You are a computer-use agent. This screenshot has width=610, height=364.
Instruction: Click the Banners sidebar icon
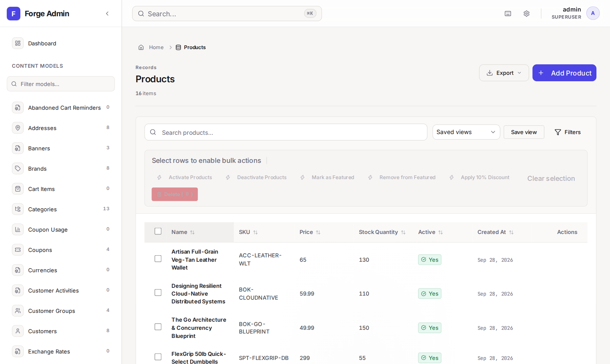pyautogui.click(x=18, y=148)
